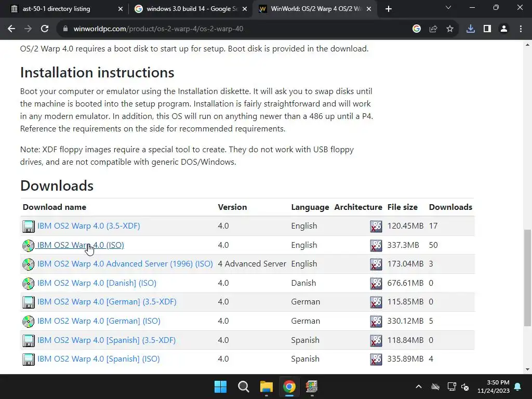Open IBM OS2 Warp 4.0 [Danish] (ISO)
The width and height of the screenshot is (532, 399).
point(97,283)
